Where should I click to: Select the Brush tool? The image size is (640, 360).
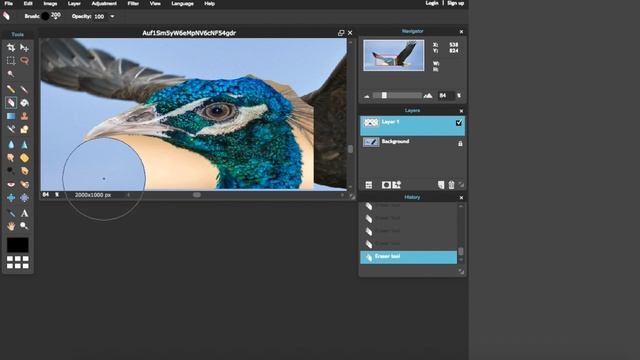24,89
